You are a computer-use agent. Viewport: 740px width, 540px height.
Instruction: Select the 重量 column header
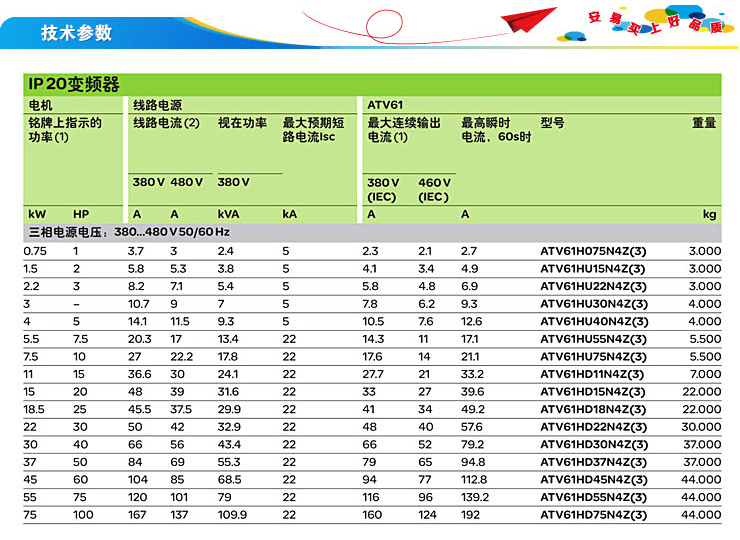pos(704,123)
